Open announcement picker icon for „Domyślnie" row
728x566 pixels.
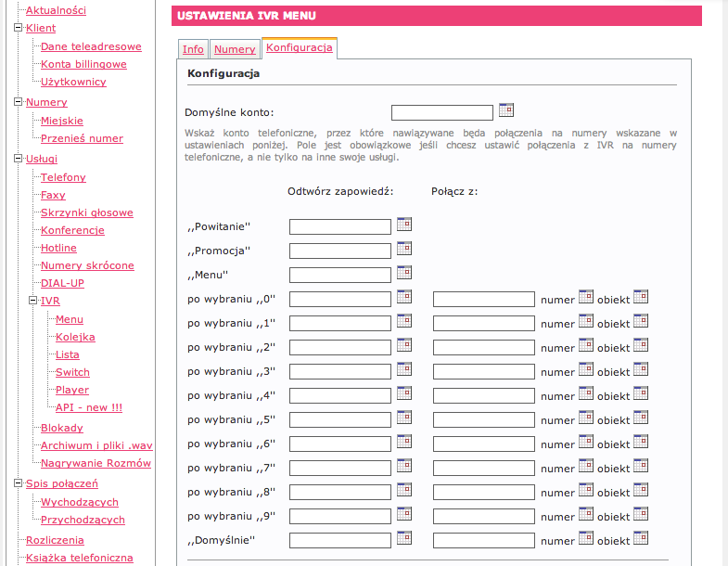click(404, 538)
